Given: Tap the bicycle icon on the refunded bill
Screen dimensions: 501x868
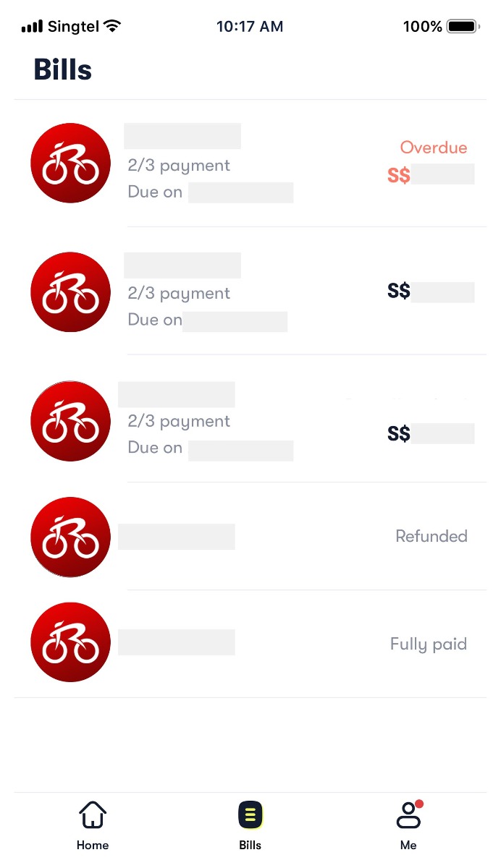Looking at the screenshot, I should tap(70, 536).
